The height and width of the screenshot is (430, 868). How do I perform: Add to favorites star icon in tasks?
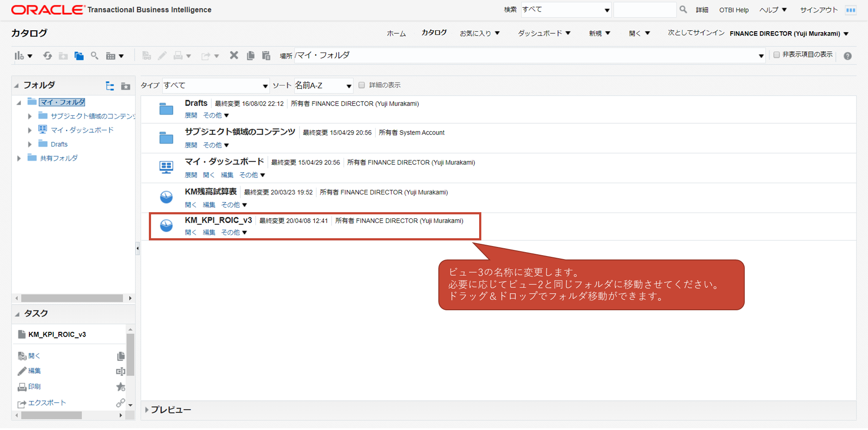(121, 387)
